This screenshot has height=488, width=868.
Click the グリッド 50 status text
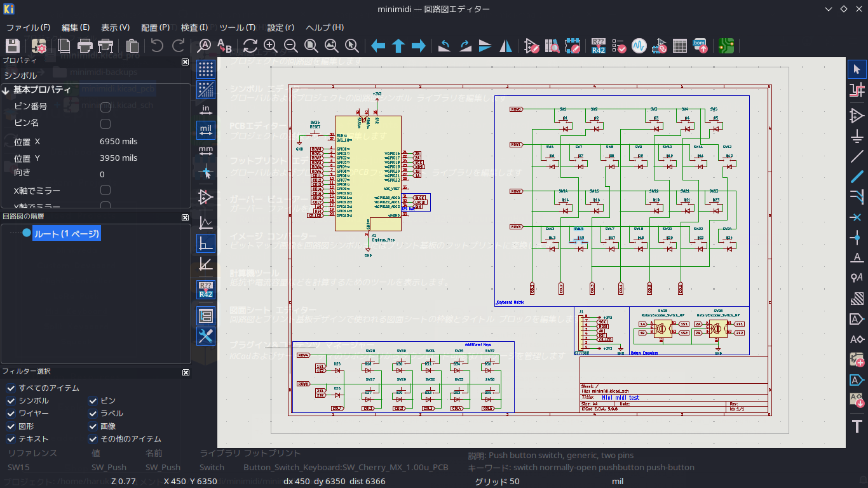497,482
